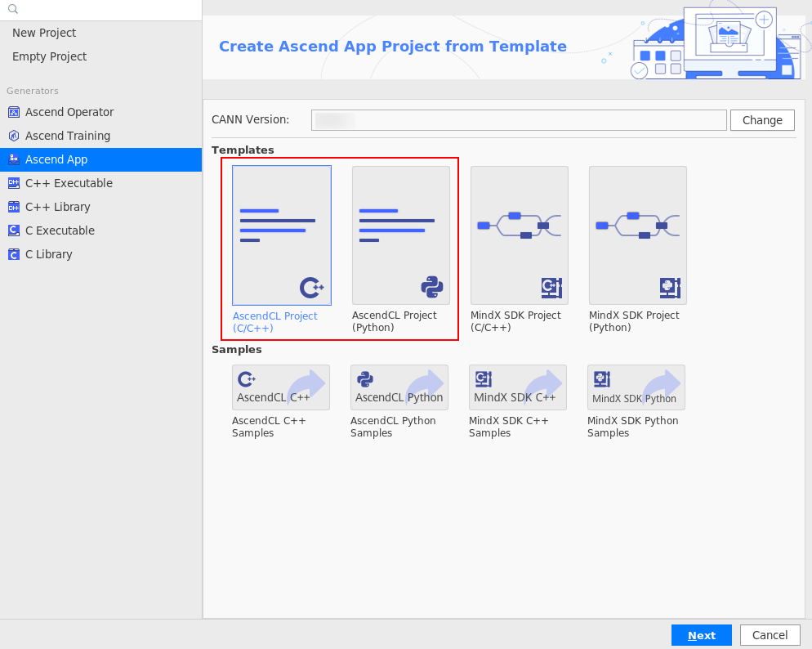Image resolution: width=812 pixels, height=649 pixels.
Task: Click the MindX SDK C++ Samples label
Action: [509, 427]
